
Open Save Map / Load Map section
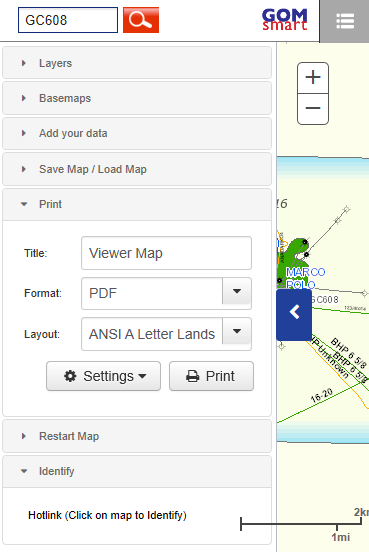coord(137,169)
